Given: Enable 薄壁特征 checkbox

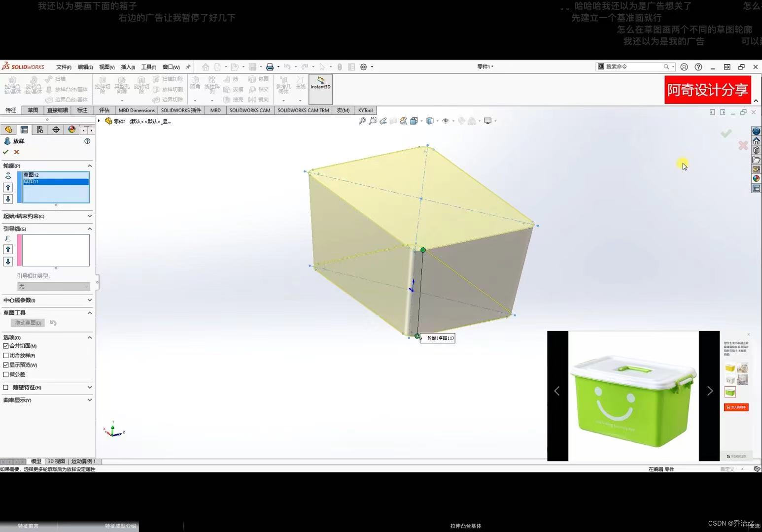Looking at the screenshot, I should 6,388.
